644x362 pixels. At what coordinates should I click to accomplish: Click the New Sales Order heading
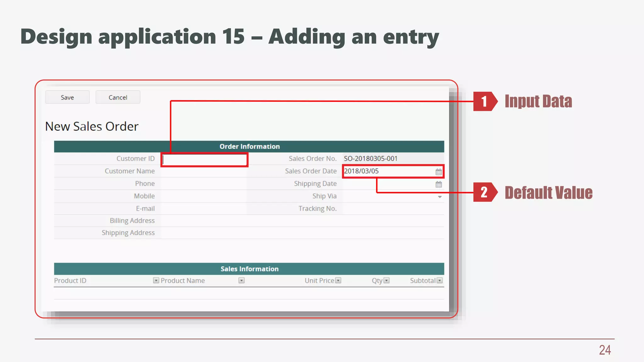(x=92, y=126)
